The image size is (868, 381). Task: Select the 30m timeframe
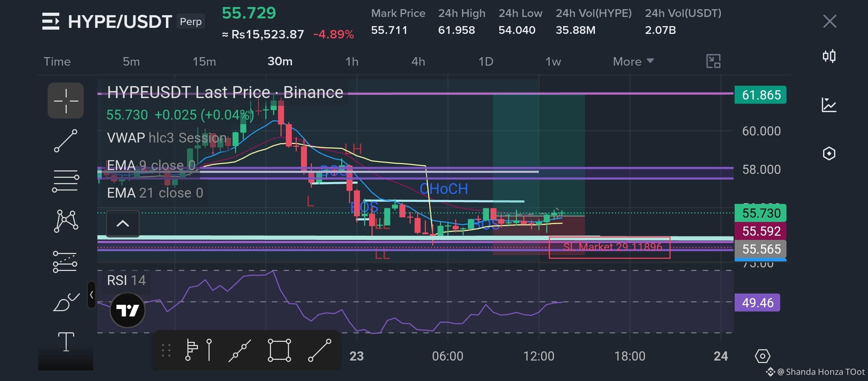click(280, 61)
